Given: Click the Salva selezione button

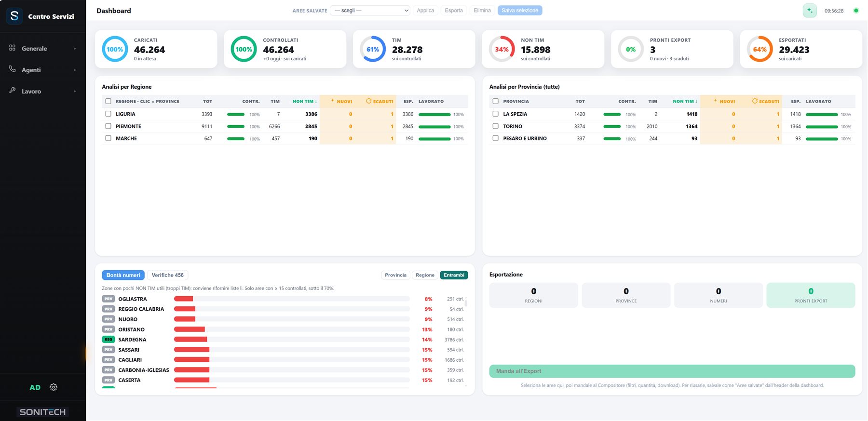Looking at the screenshot, I should click(520, 11).
